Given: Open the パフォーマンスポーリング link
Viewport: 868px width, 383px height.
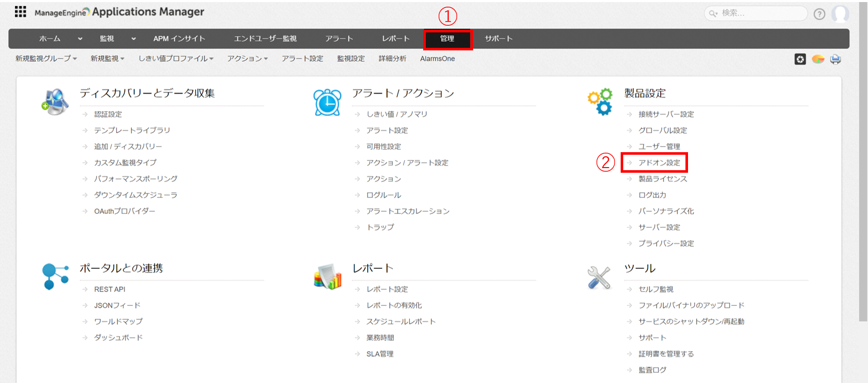Looking at the screenshot, I should coord(136,179).
